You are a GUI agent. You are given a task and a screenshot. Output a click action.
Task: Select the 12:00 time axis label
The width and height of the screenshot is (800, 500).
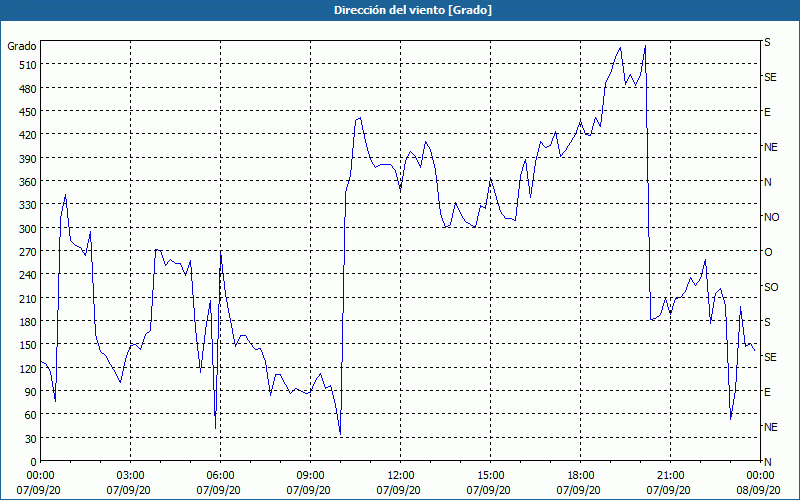(401, 476)
